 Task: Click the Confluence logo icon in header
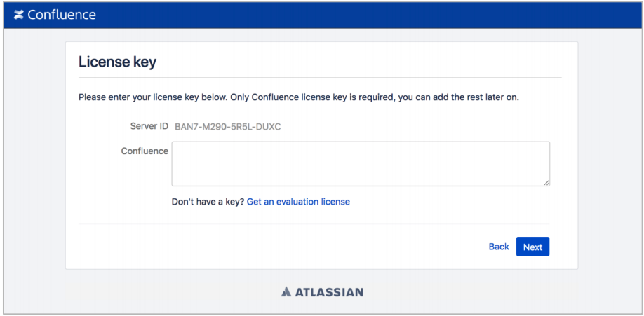pyautogui.click(x=18, y=15)
